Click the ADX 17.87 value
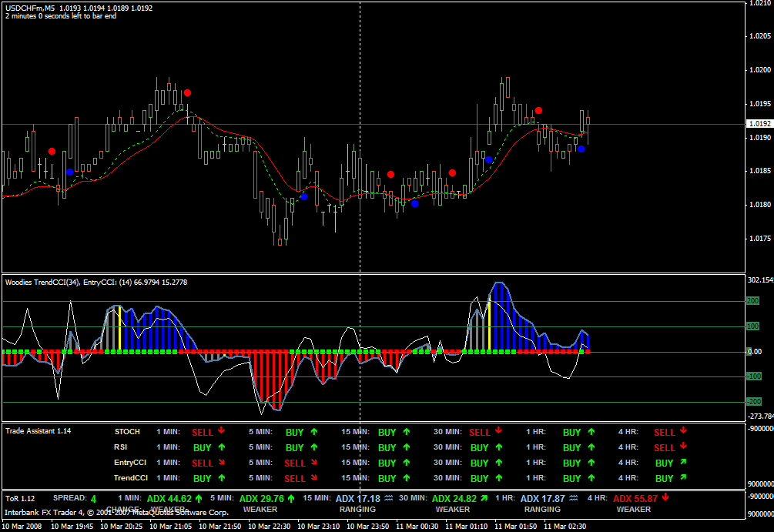The height and width of the screenshot is (532, 774). click(x=542, y=499)
